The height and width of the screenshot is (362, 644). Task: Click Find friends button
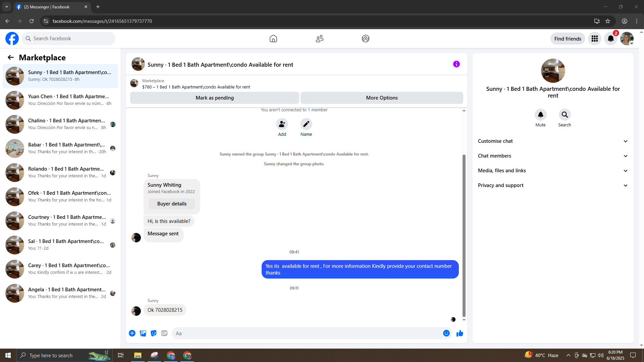click(568, 39)
